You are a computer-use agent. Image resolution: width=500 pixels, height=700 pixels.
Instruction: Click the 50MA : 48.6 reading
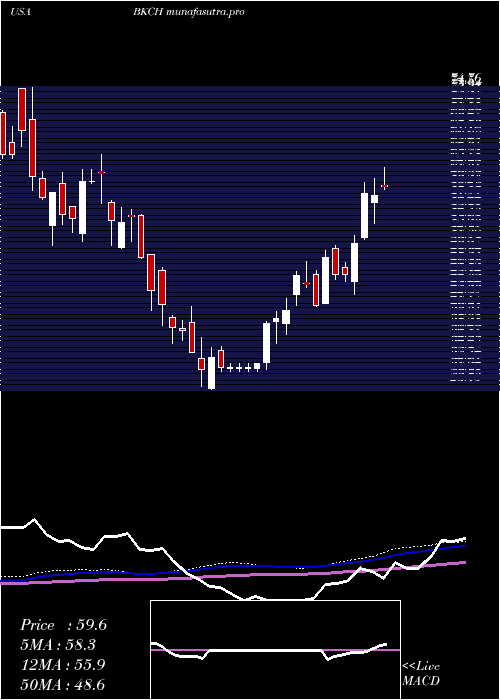coord(63,684)
